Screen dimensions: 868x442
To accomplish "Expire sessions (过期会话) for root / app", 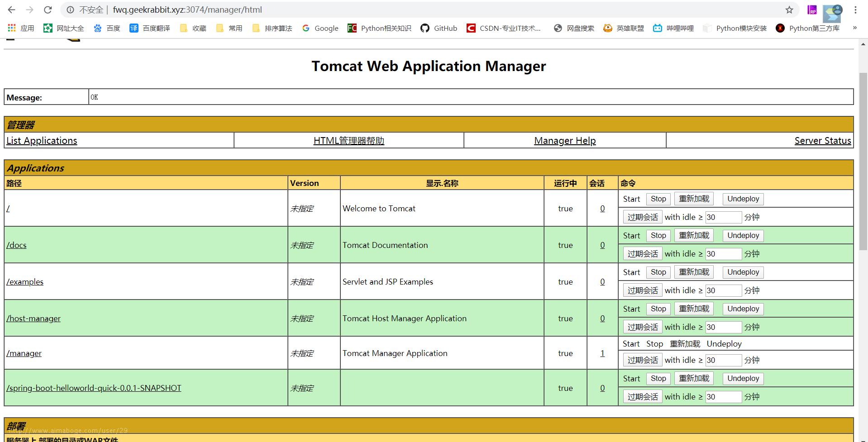I will coord(643,217).
